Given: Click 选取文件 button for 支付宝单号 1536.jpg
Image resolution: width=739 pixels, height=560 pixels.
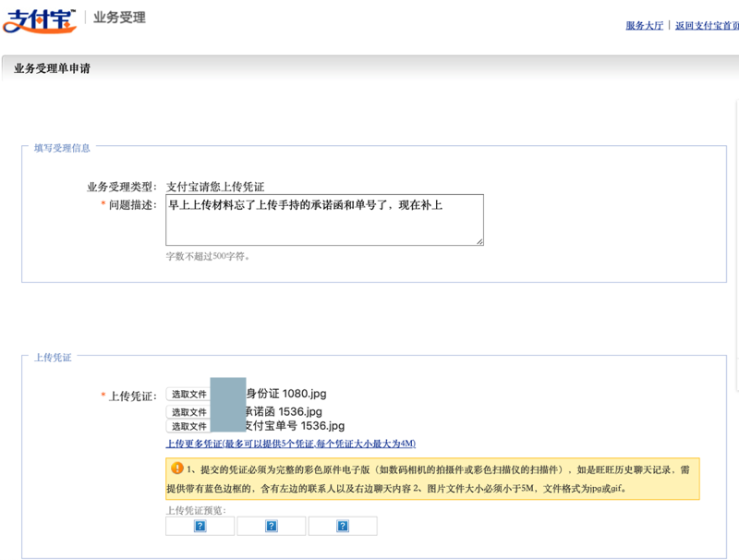Looking at the screenshot, I should 188,426.
